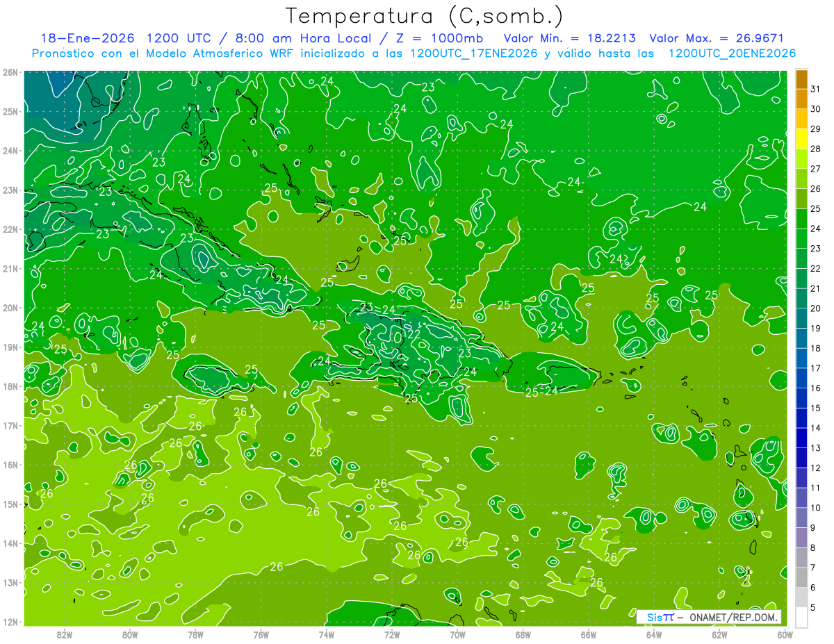834x644 pixels.
Task: Click the "26N" latitude axis label
Action: coord(10,72)
